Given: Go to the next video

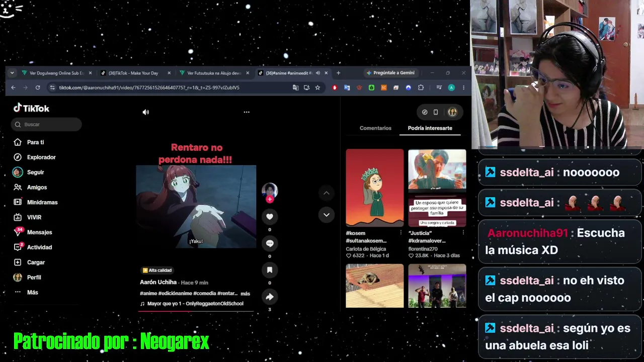Looking at the screenshot, I should (x=326, y=215).
